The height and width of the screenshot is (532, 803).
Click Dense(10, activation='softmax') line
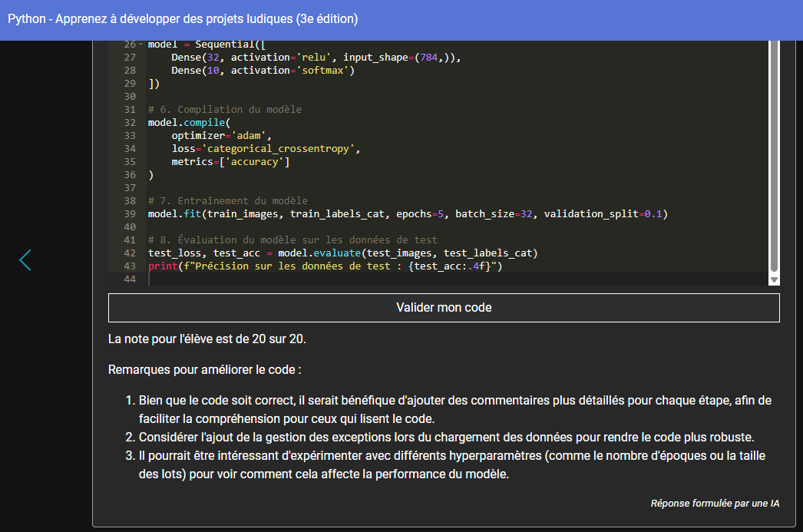click(263, 70)
